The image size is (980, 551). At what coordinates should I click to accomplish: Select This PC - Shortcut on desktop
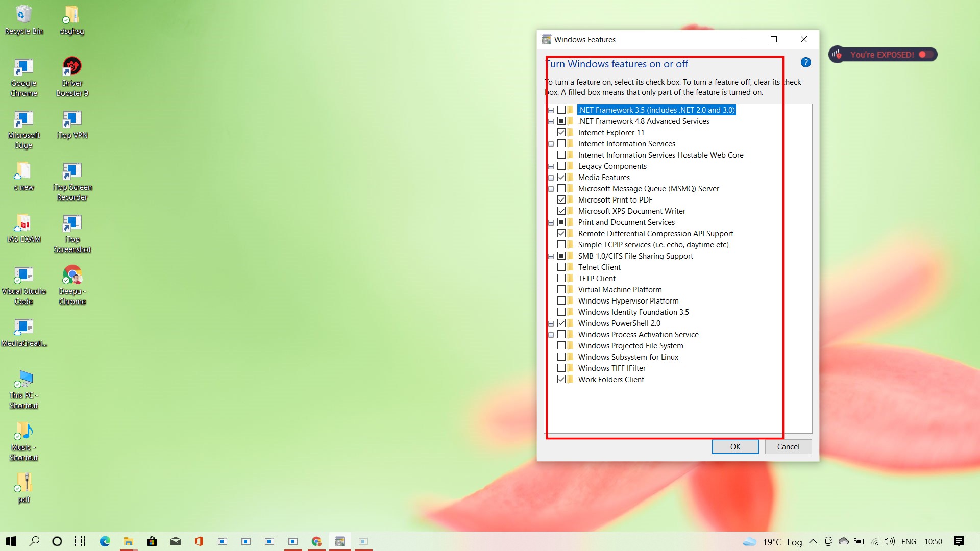[23, 390]
